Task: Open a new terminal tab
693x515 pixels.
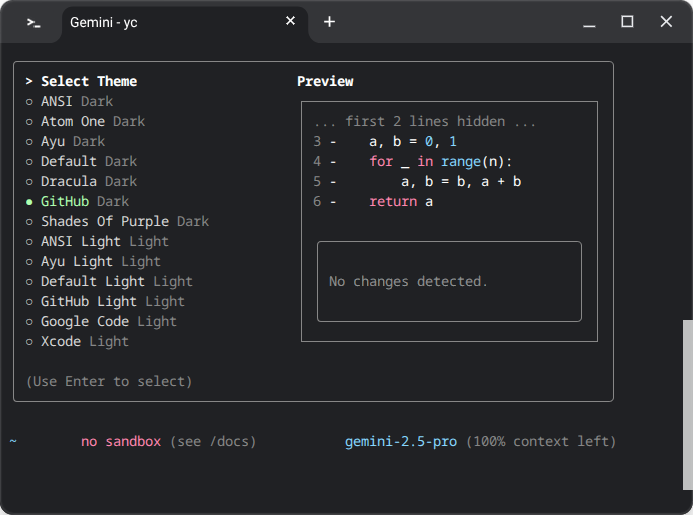Action: tap(329, 22)
